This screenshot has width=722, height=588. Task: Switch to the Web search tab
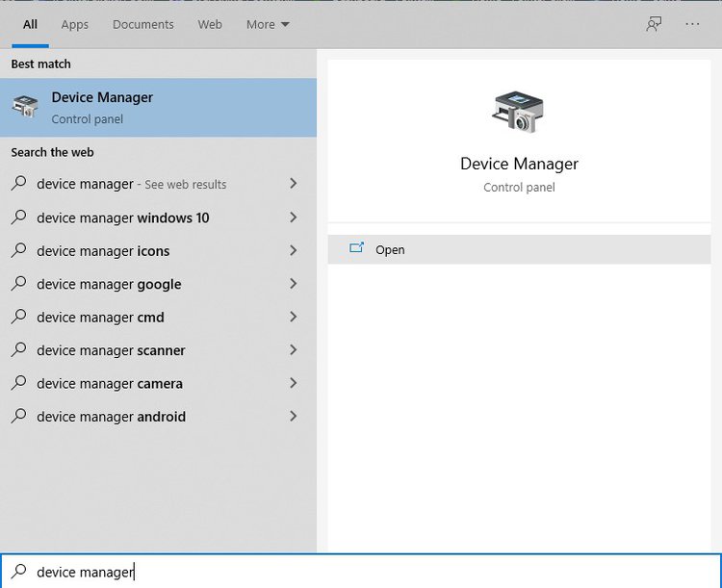pyautogui.click(x=210, y=24)
